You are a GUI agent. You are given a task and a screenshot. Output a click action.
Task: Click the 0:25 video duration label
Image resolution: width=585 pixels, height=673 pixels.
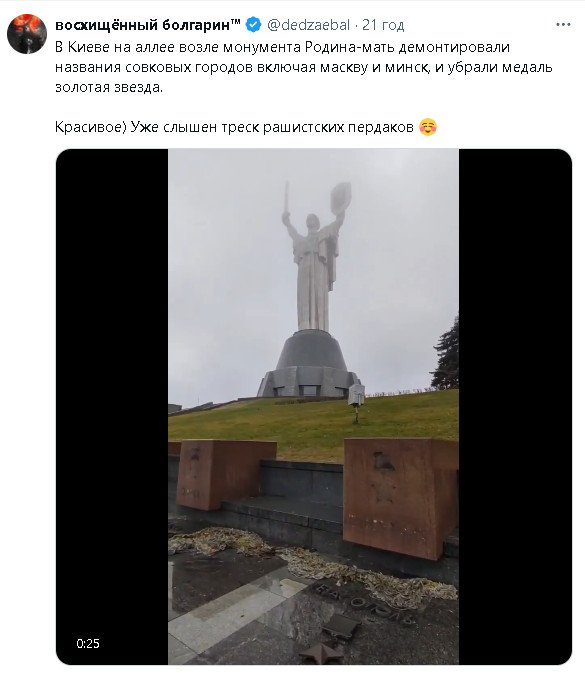coord(88,643)
